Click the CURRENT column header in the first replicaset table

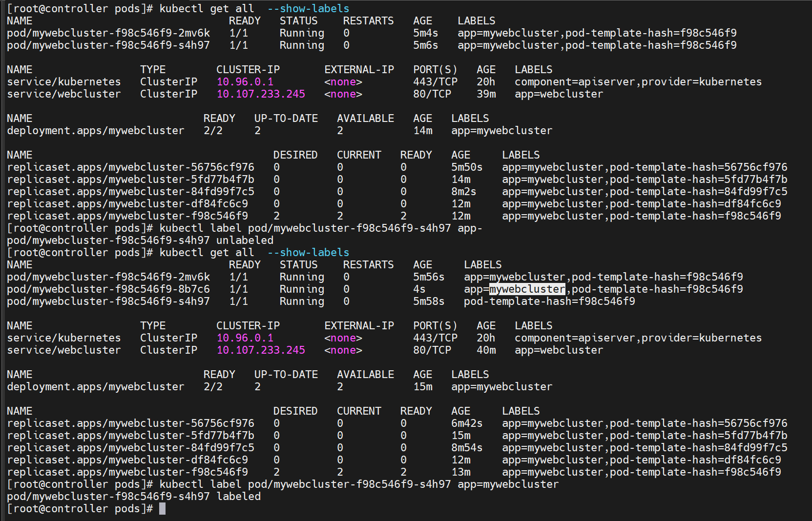[359, 155]
